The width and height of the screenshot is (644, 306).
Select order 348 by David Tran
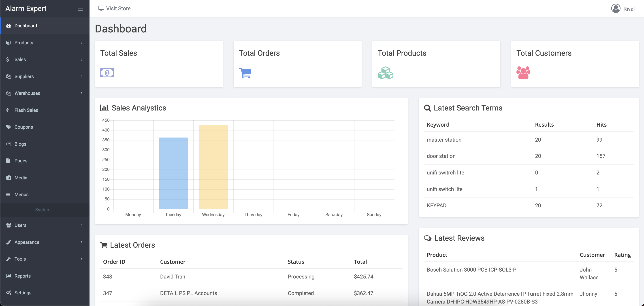click(107, 277)
